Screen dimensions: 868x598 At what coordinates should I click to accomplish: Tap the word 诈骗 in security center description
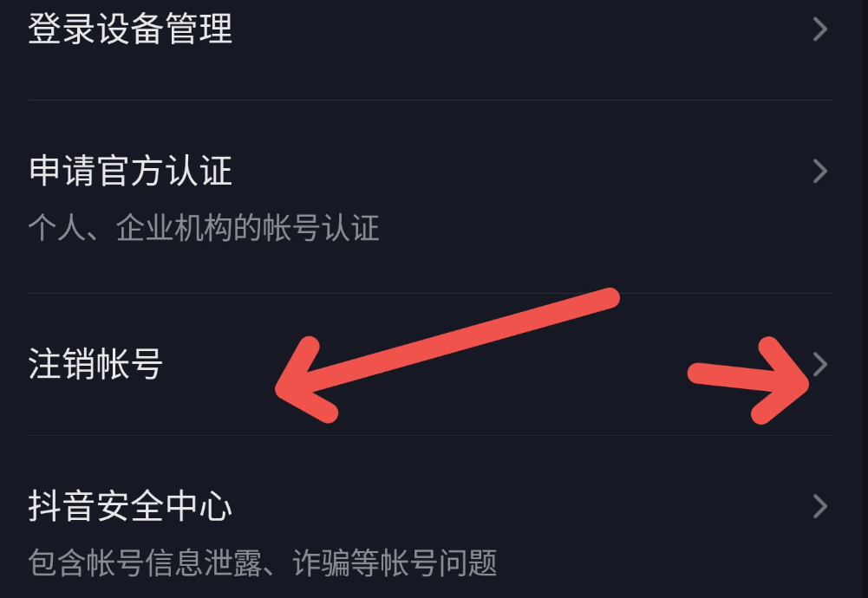[321, 562]
